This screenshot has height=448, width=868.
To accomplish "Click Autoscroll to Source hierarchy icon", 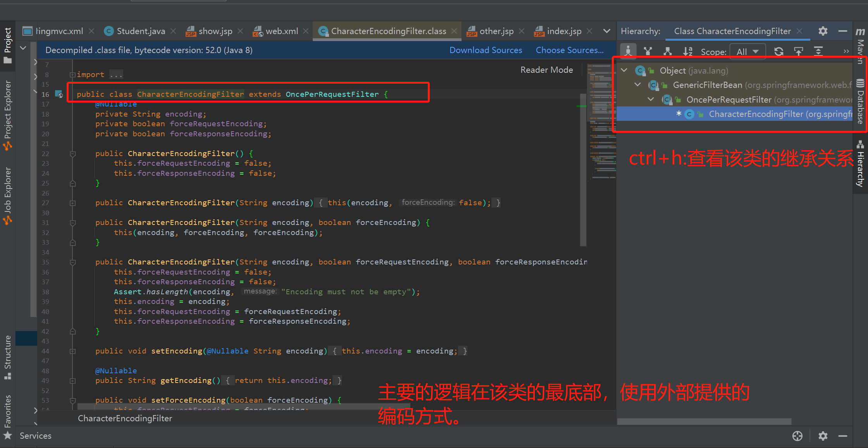I will 798,51.
